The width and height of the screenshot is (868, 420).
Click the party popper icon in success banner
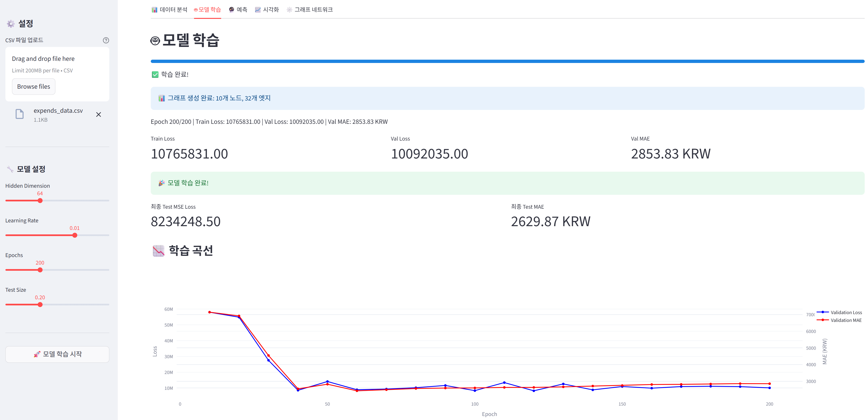click(162, 183)
